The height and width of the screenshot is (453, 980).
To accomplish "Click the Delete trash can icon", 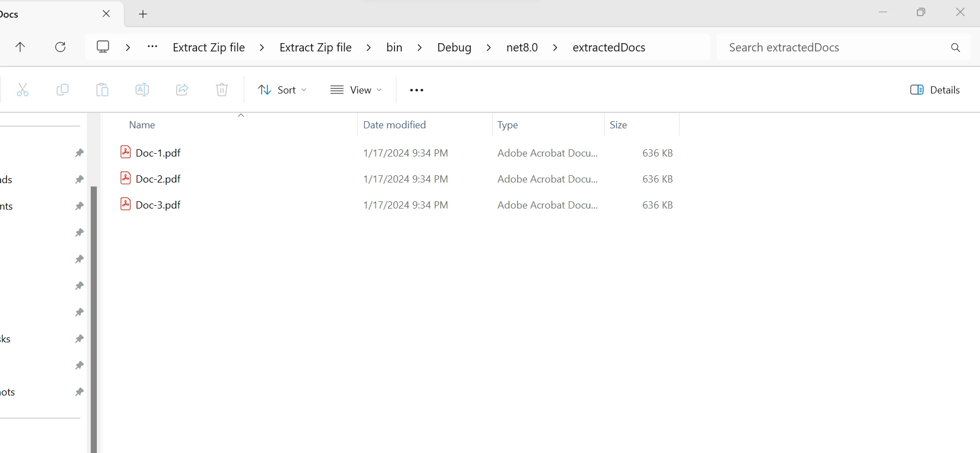I will pos(222,90).
